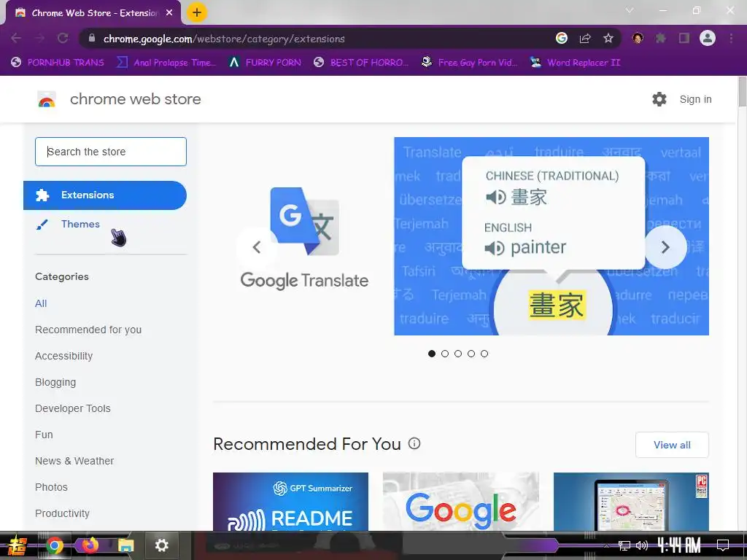The image size is (747, 560).
Task: Open the News & Weather category
Action: [74, 461]
